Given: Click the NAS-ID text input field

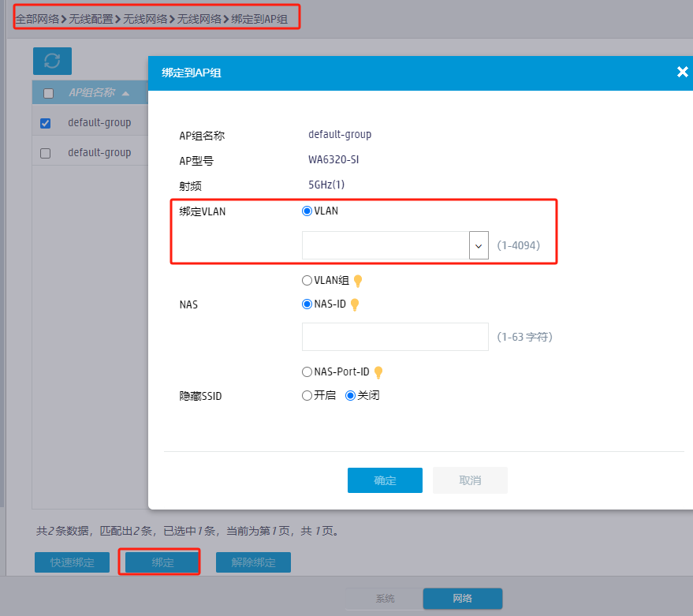Looking at the screenshot, I should 395,337.
